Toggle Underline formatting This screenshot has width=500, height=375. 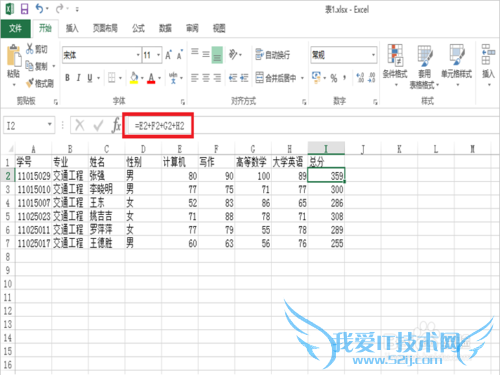click(90, 78)
